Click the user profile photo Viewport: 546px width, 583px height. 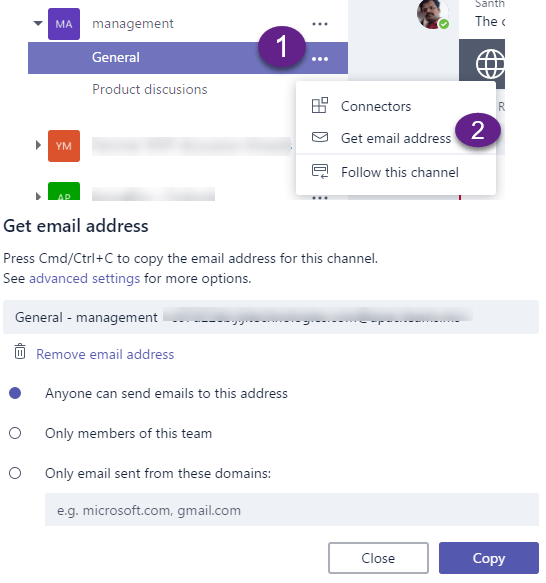pyautogui.click(x=433, y=14)
